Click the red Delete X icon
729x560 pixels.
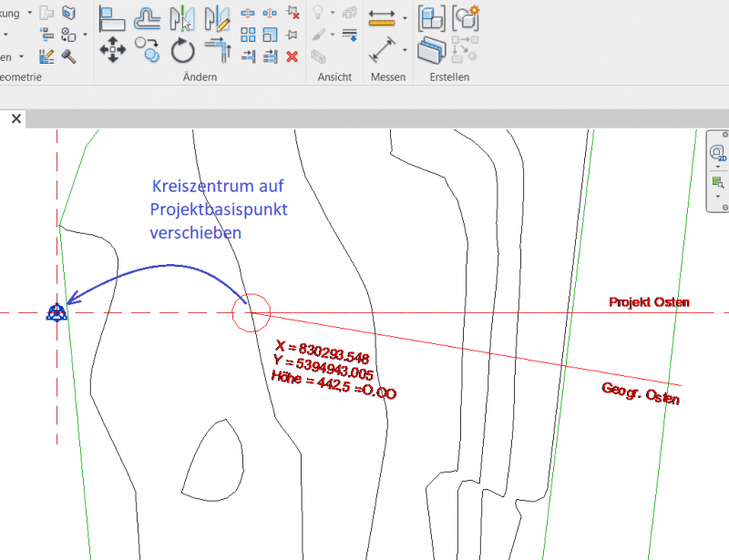[x=292, y=56]
